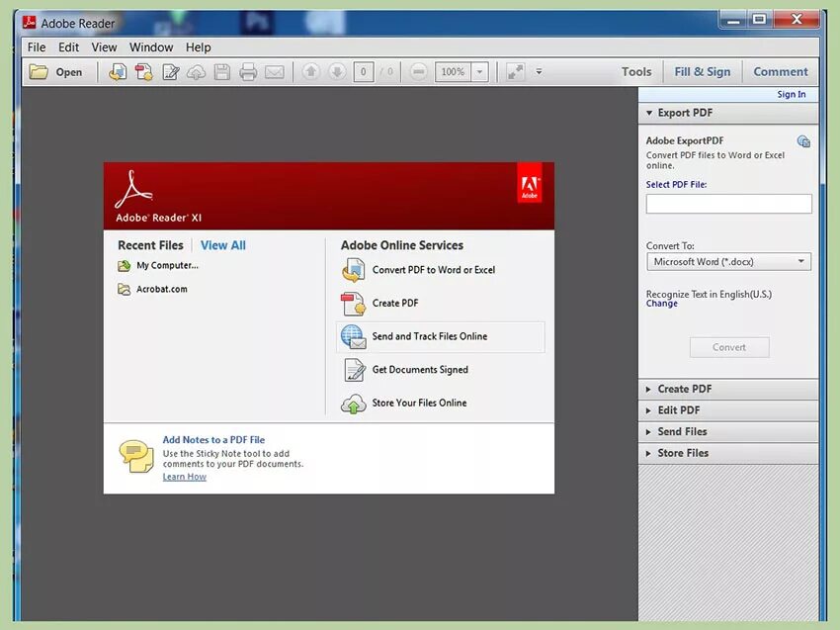Click 'Convert PDF to Word or Excel' text

434,270
